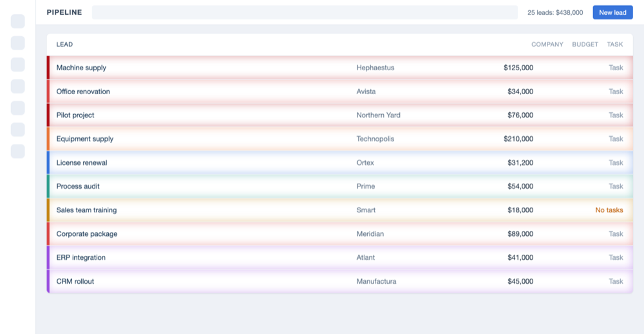Click the $45,000 budget value
The height and width of the screenshot is (334, 644).
pos(520,281)
